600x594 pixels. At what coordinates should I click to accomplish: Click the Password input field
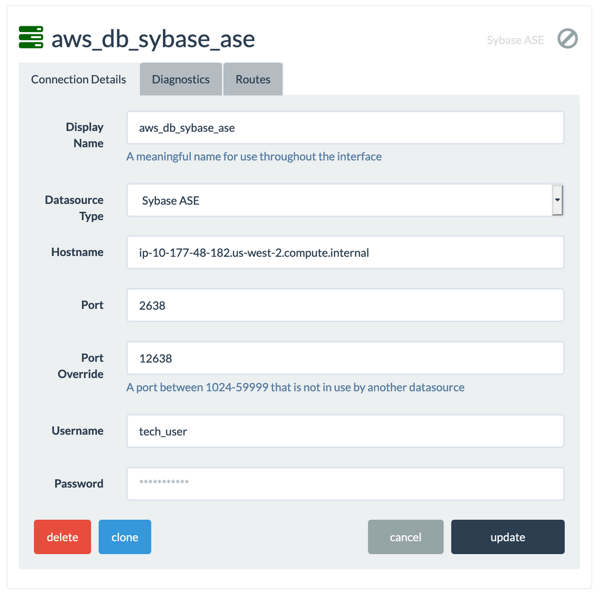pos(345,484)
